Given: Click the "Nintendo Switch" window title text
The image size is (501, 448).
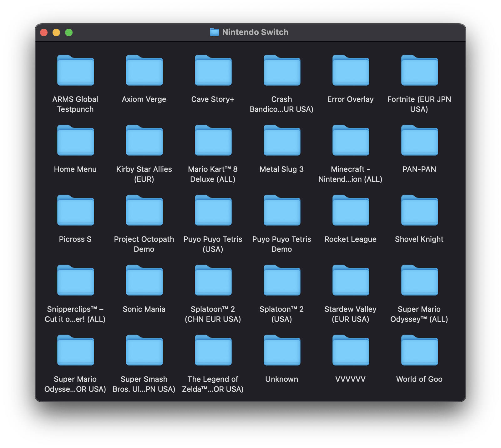Looking at the screenshot, I should 255,32.
